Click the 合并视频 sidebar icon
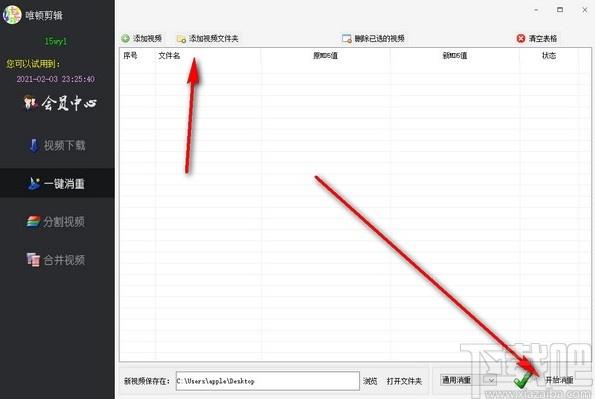The height and width of the screenshot is (399, 595). pyautogui.click(x=33, y=260)
